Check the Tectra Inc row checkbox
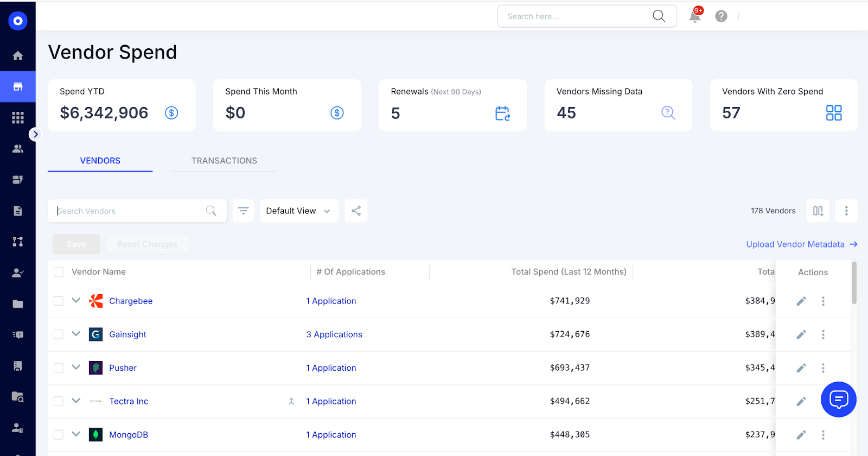This screenshot has height=456, width=868. [59, 401]
